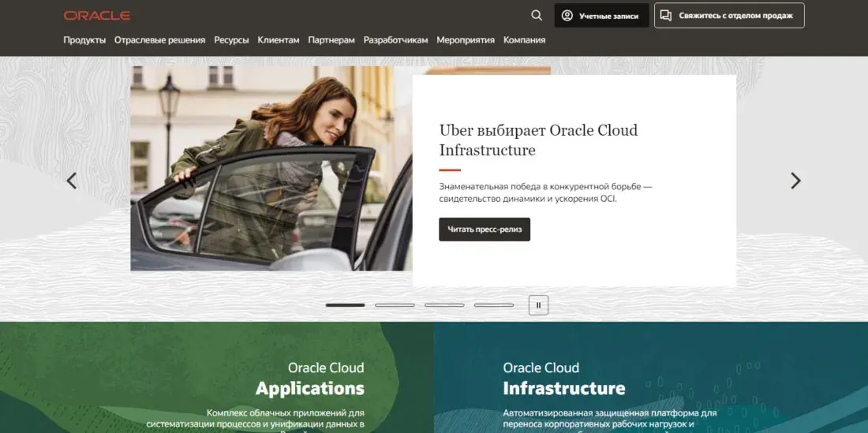This screenshot has width=868, height=433.
Task: Click the Oracle logo
Action: (97, 16)
